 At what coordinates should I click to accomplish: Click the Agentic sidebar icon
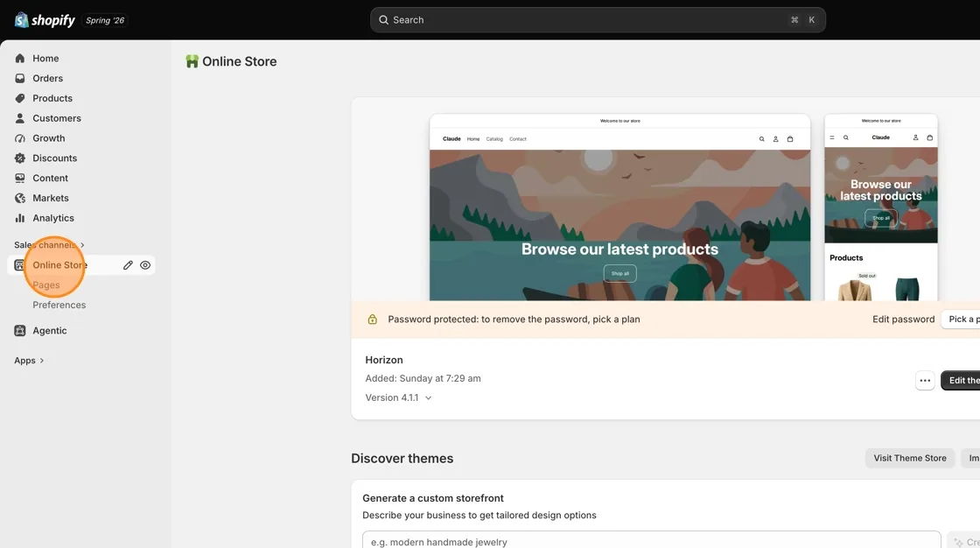(x=20, y=331)
